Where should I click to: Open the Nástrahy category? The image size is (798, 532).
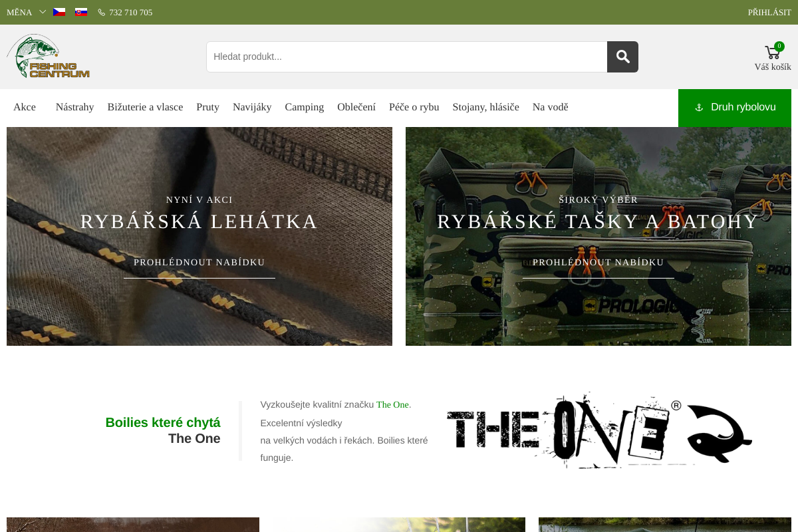tap(74, 107)
